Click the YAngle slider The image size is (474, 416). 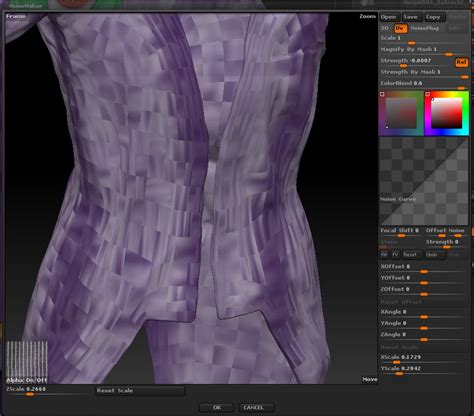pos(423,325)
